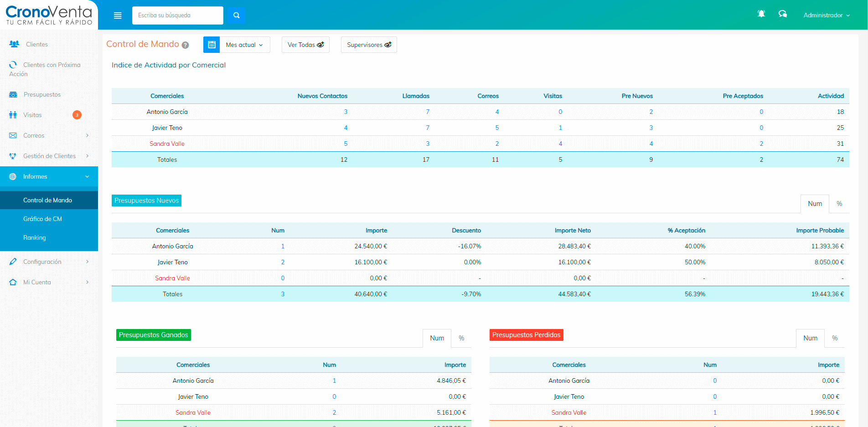The image size is (868, 427).
Task: Click the Configuración pencil icon
Action: 13,262
